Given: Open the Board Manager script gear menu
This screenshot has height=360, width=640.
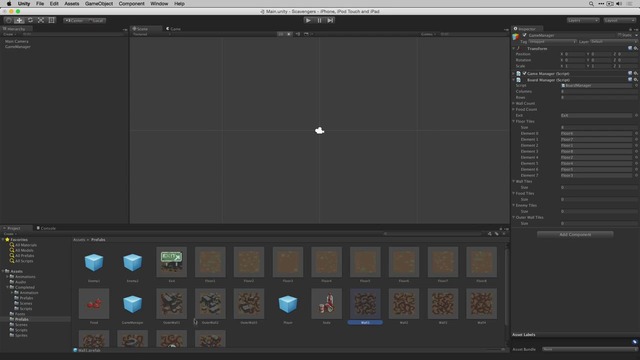Looking at the screenshot, I should 636,80.
